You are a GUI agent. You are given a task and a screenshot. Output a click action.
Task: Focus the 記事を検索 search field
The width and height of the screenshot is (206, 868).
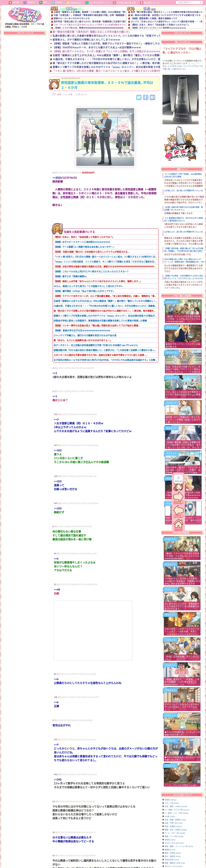(187, 2)
